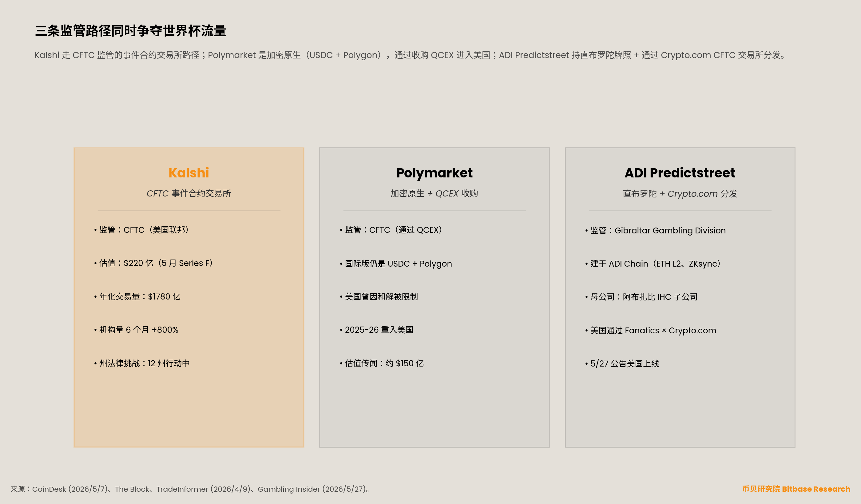This screenshot has width=861, height=504.
Task: Click bullet 监管：CFTC（通过 QCEX）
Action: pos(391,230)
